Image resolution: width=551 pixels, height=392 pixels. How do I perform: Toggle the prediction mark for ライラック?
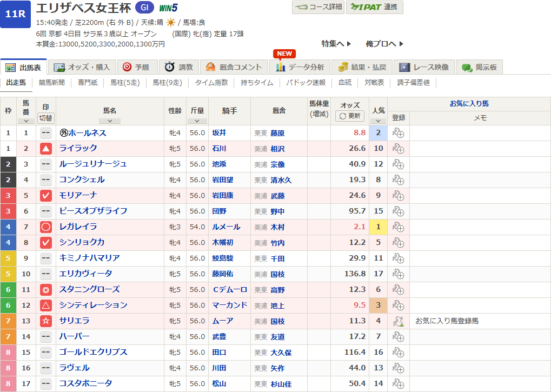pyautogui.click(x=46, y=149)
